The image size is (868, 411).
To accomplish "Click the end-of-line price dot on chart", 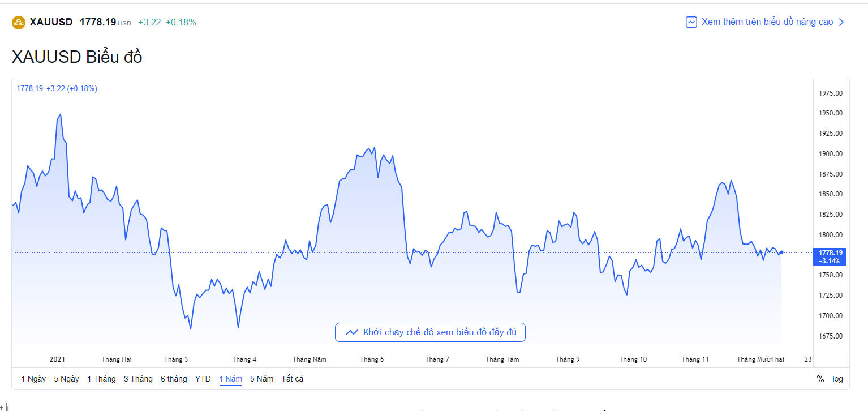I will [x=781, y=252].
